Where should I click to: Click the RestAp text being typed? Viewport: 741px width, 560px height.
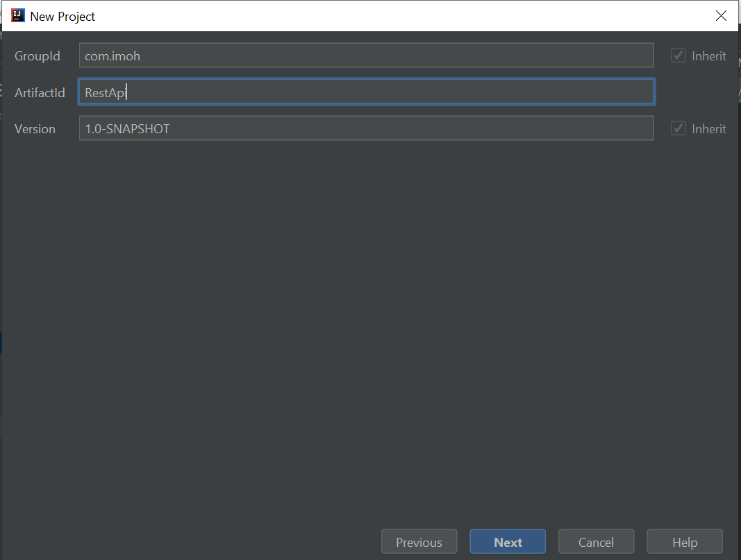[x=103, y=92]
